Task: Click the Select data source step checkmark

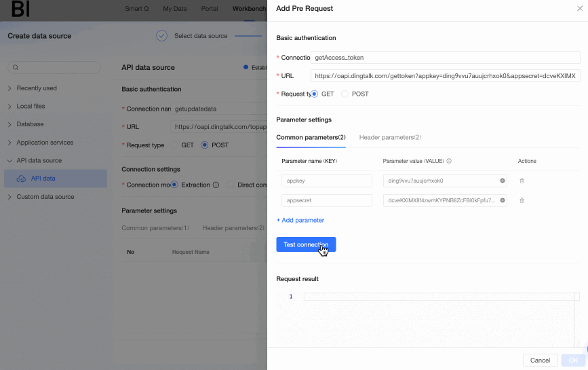Action: click(x=161, y=36)
